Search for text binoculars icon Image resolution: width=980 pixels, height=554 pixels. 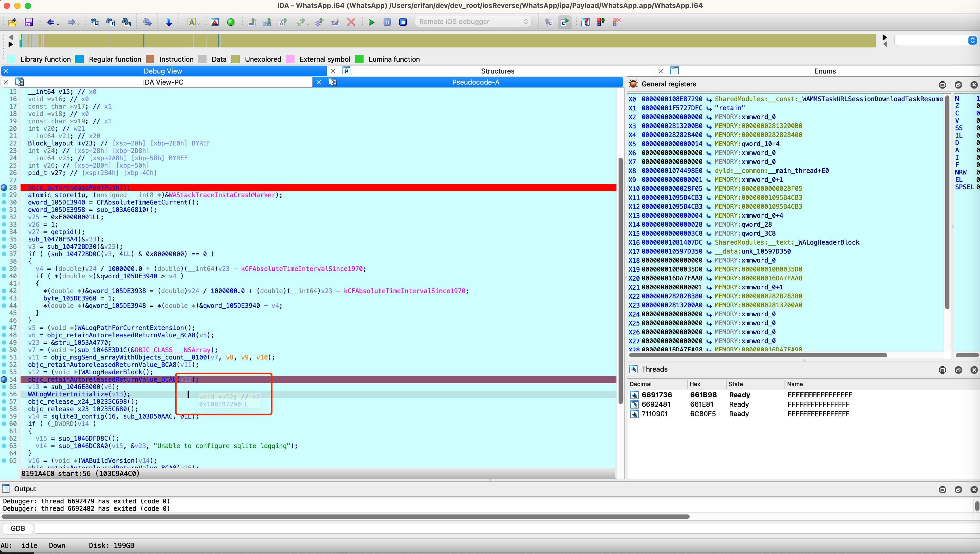pyautogui.click(x=111, y=22)
